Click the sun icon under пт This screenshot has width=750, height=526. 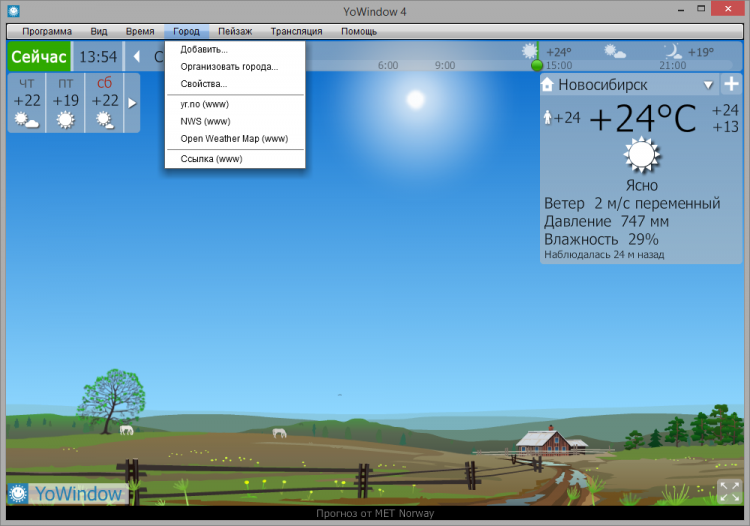tap(66, 120)
